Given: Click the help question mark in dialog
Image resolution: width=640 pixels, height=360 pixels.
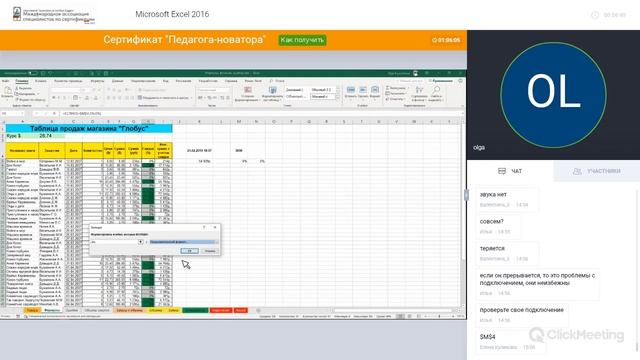Looking at the screenshot, I should tap(204, 227).
